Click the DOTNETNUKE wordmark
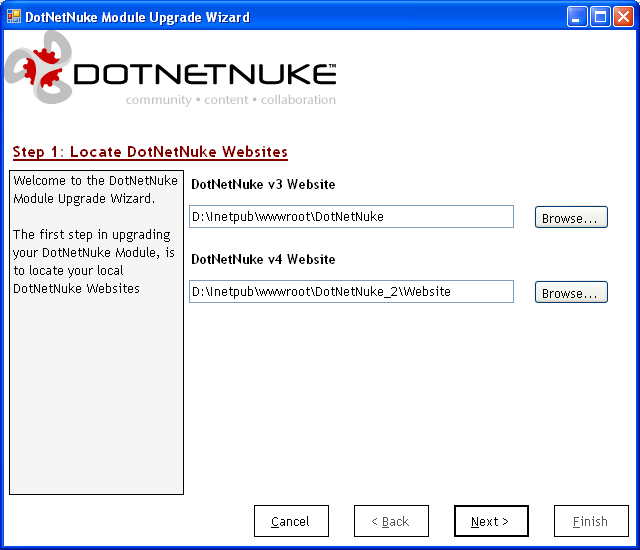The image size is (640, 550). pos(205,74)
